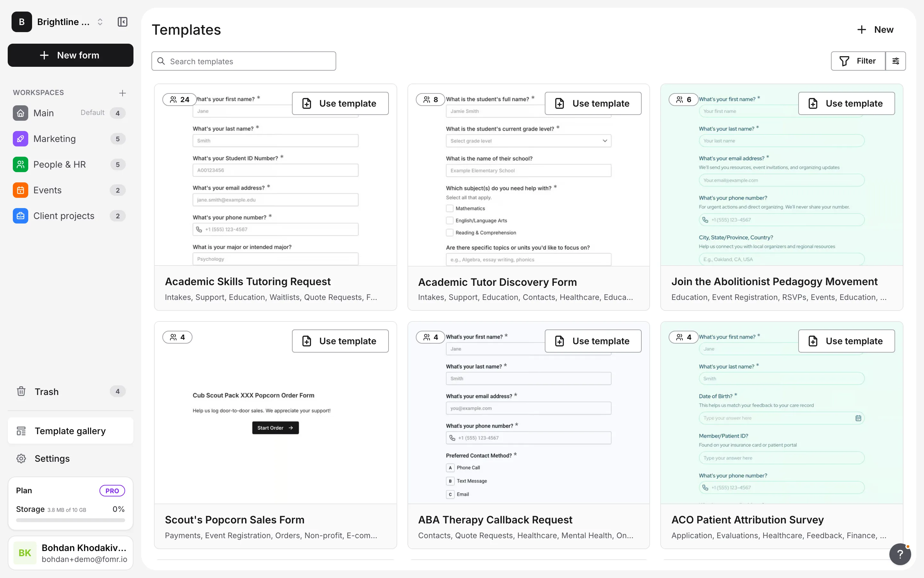Open Settings in the sidebar
Screen dimensions: 924x578
(70, 458)
